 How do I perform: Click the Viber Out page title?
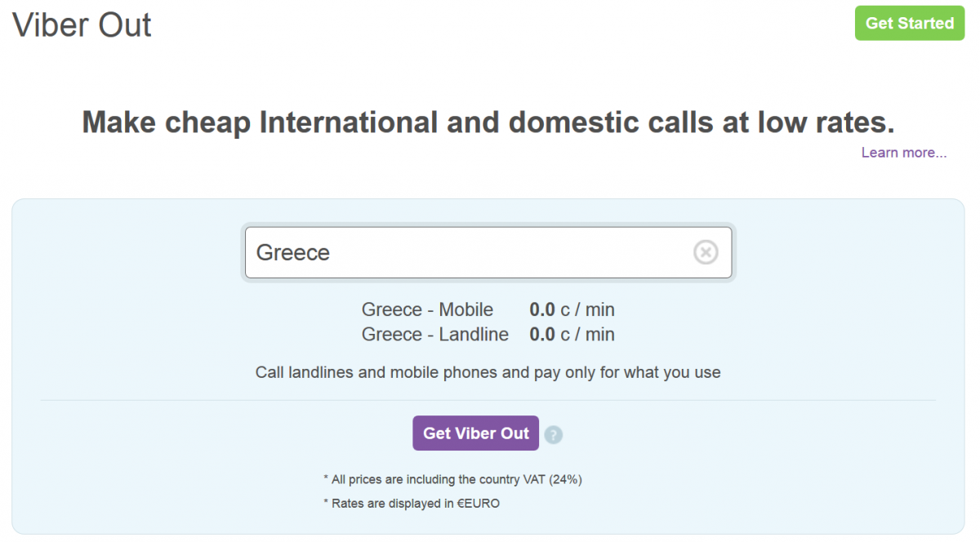[82, 25]
